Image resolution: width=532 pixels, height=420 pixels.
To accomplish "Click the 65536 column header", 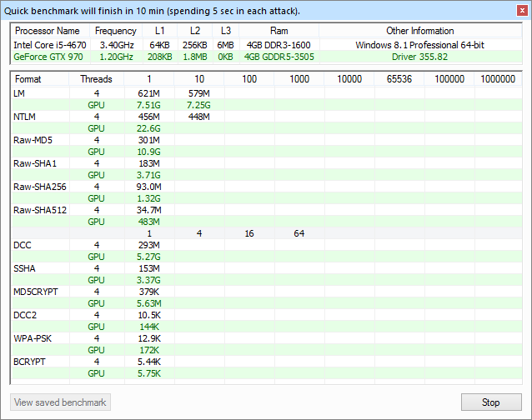I will click(399, 79).
